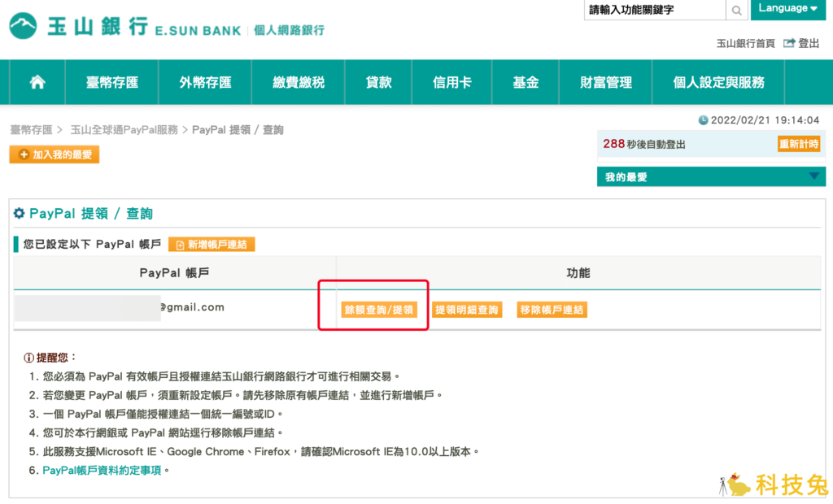
Task: Open the 個人設定與服務 menu
Action: [718, 82]
